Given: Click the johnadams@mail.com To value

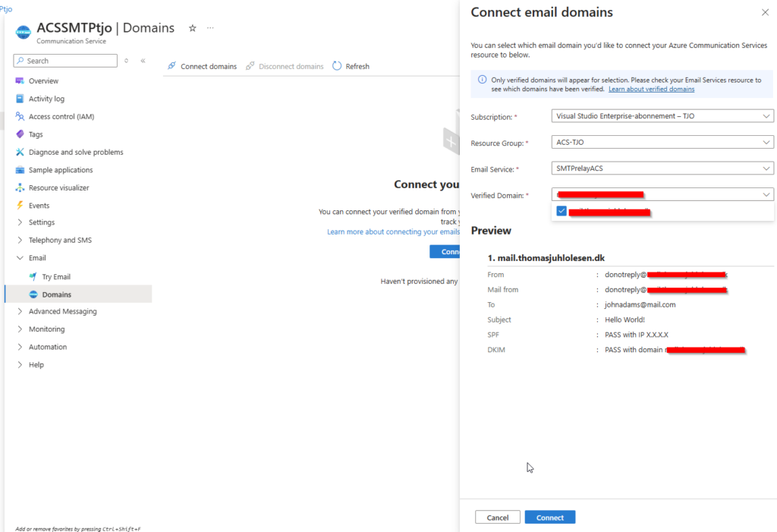Looking at the screenshot, I should 640,304.
